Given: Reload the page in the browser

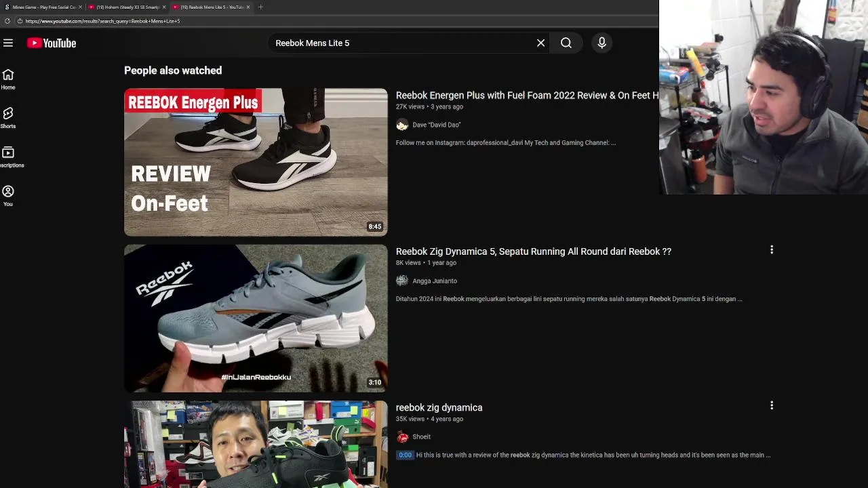Looking at the screenshot, I should pos(7,21).
